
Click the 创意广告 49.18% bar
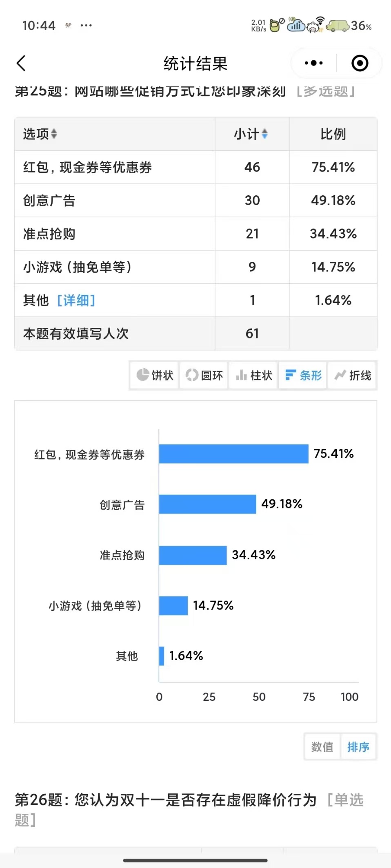point(207,504)
